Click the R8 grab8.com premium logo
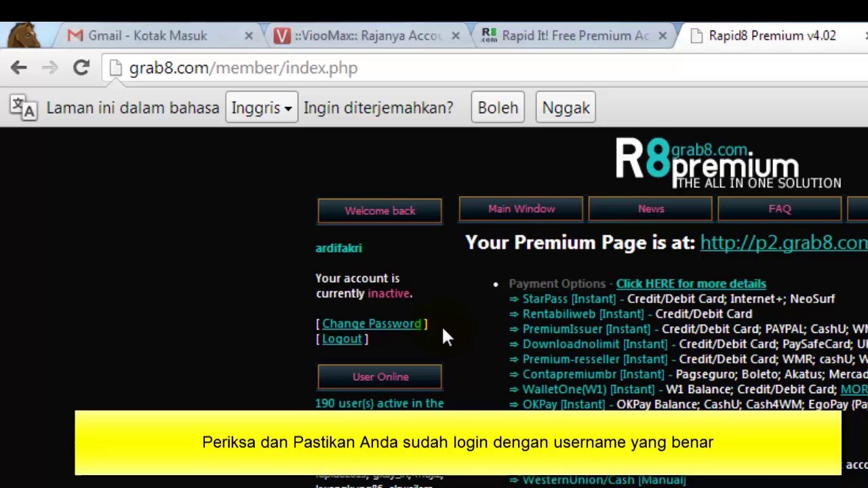Screen dimensions: 868x488 (728, 163)
